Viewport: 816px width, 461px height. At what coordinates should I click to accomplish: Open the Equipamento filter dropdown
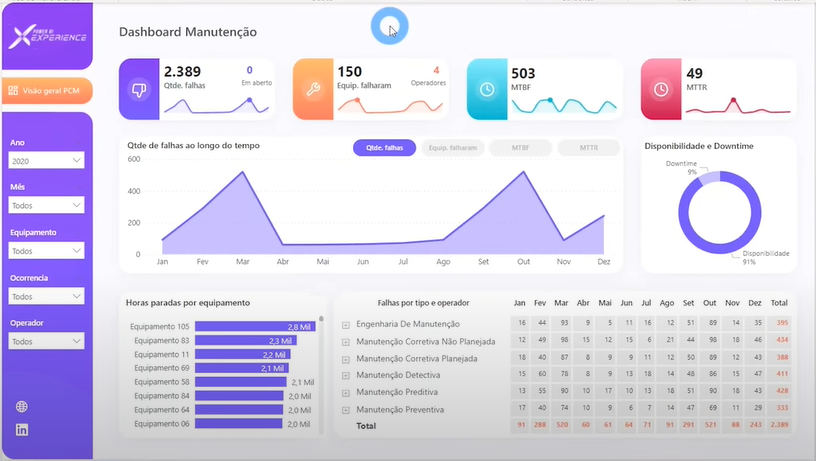point(46,251)
